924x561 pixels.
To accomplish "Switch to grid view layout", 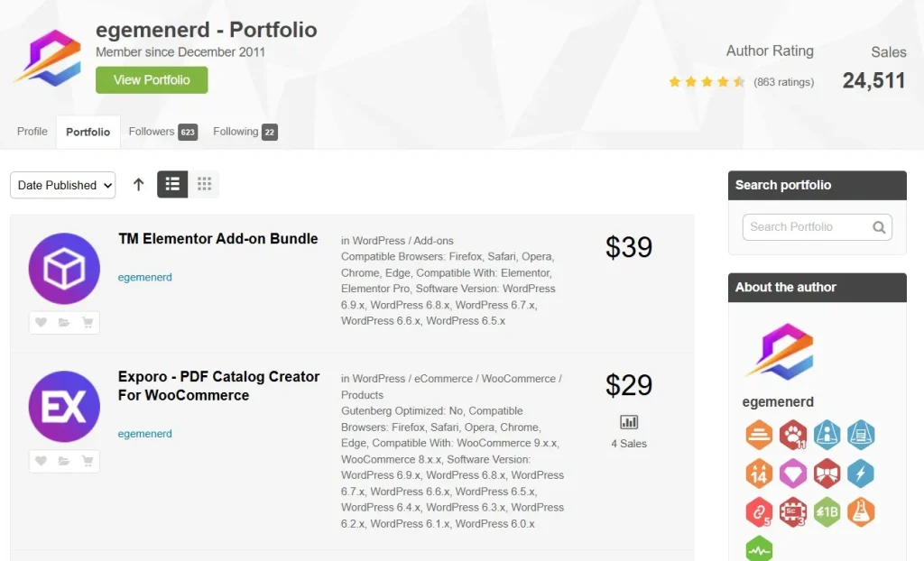I will click(204, 185).
